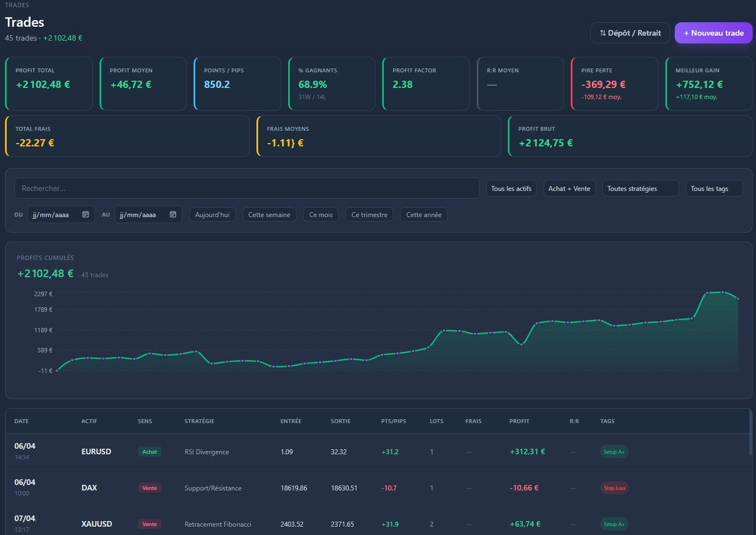
Task: Click the Setup A+ tag on EURUSD row
Action: coord(614,451)
